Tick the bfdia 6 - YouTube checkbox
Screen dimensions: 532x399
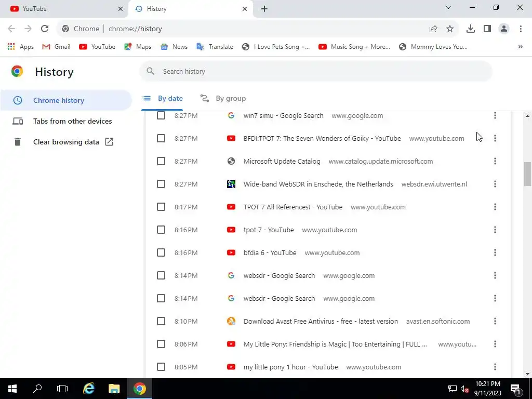click(161, 253)
